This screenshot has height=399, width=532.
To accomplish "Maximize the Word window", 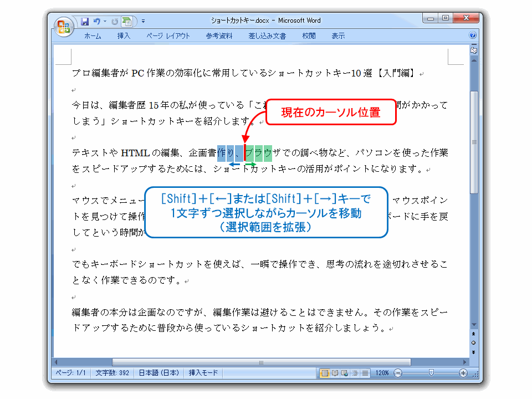I will pyautogui.click(x=446, y=18).
